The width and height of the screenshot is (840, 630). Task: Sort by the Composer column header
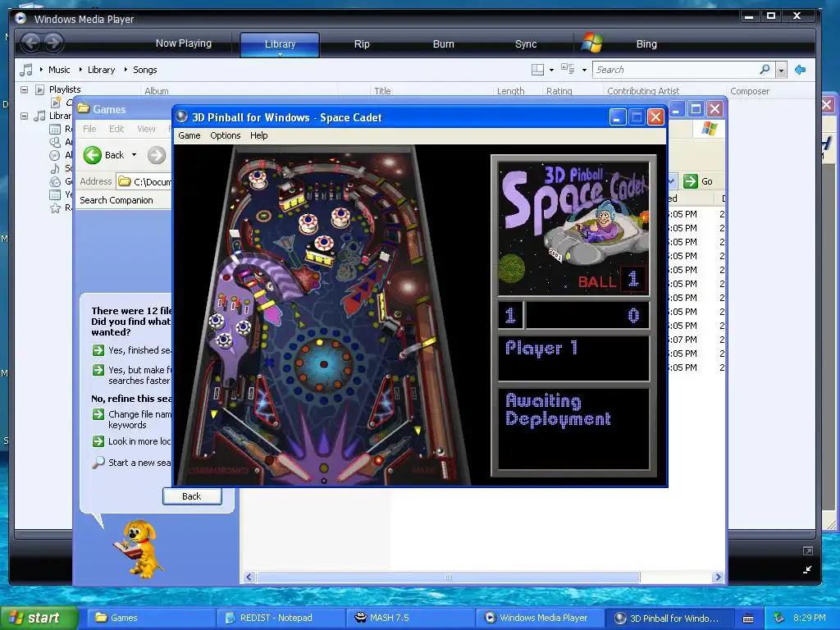click(750, 91)
